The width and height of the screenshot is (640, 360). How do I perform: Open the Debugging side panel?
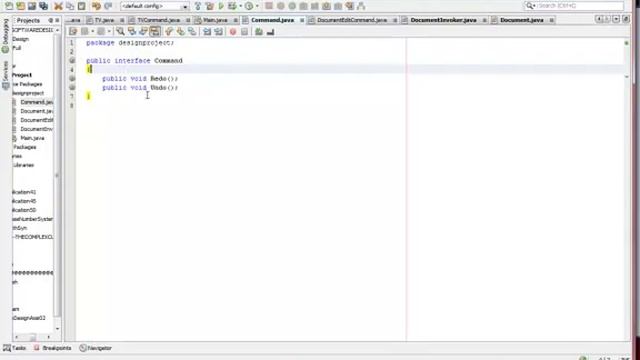(x=5, y=36)
